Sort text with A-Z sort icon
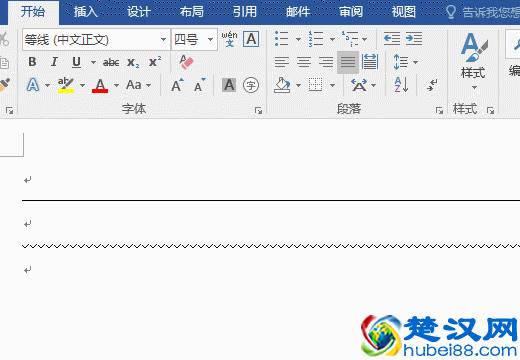This screenshot has width=520, height=360. tap(401, 85)
